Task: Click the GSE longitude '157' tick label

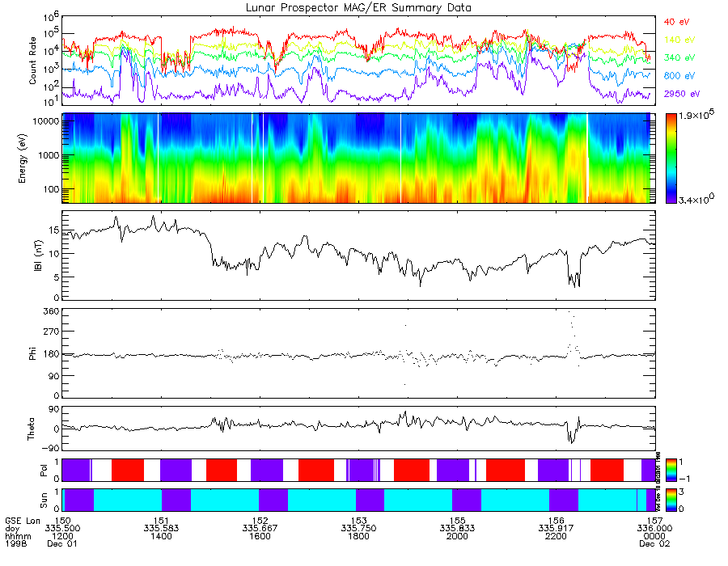Action: [654, 521]
